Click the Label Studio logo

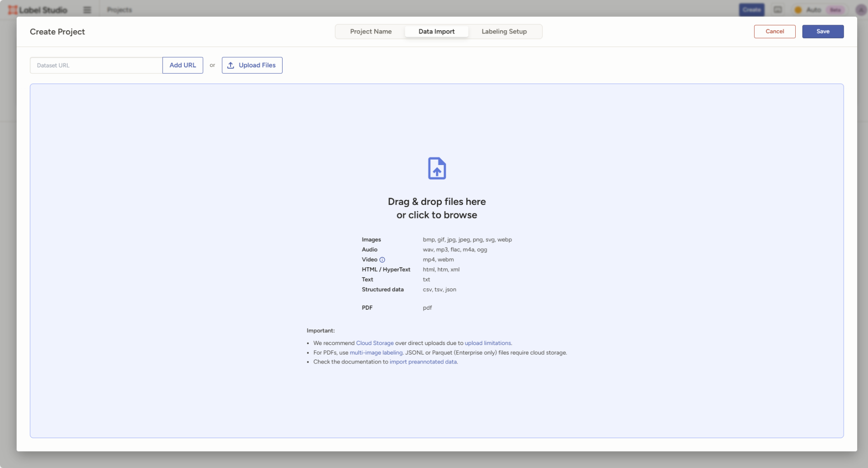(x=38, y=10)
